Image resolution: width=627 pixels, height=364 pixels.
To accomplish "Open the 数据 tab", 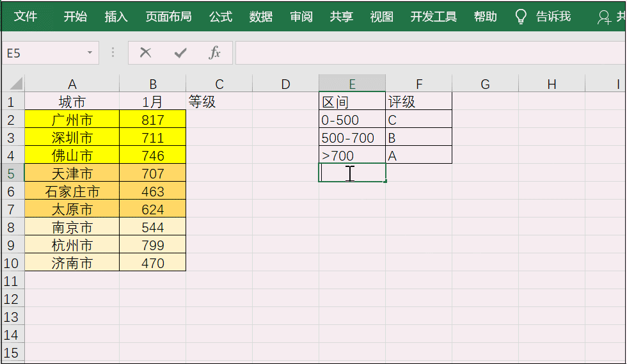I will click(x=261, y=17).
